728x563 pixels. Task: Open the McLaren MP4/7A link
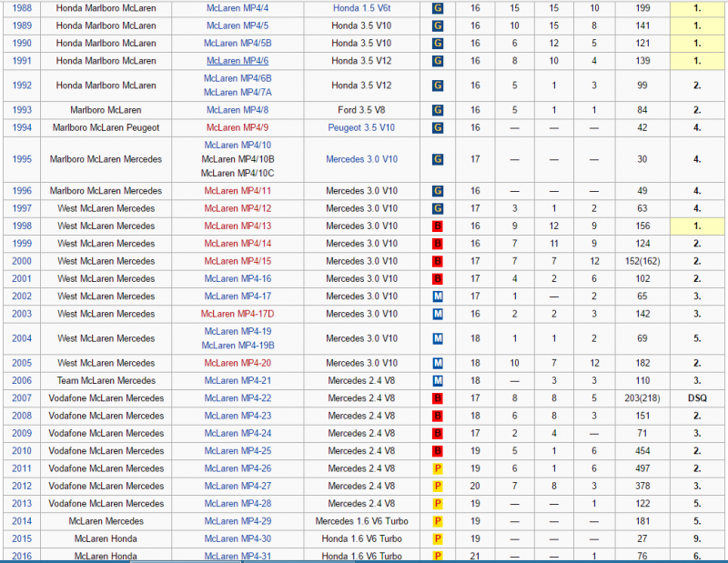coord(238,93)
